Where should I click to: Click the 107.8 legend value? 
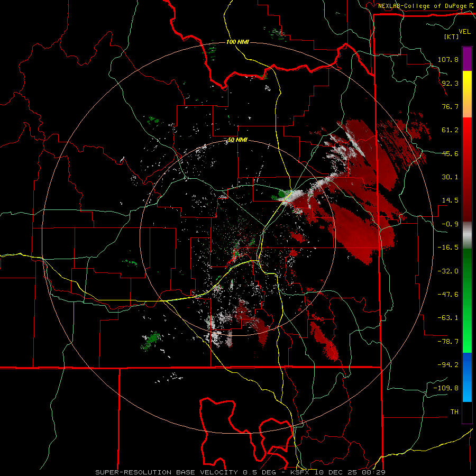[x=448, y=59]
